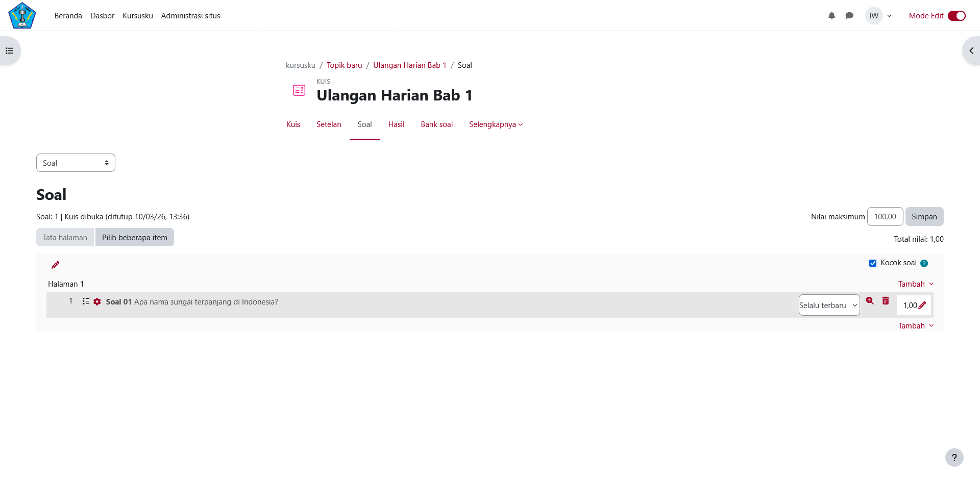Uncheck the Kocok soal checkbox

[x=873, y=263]
